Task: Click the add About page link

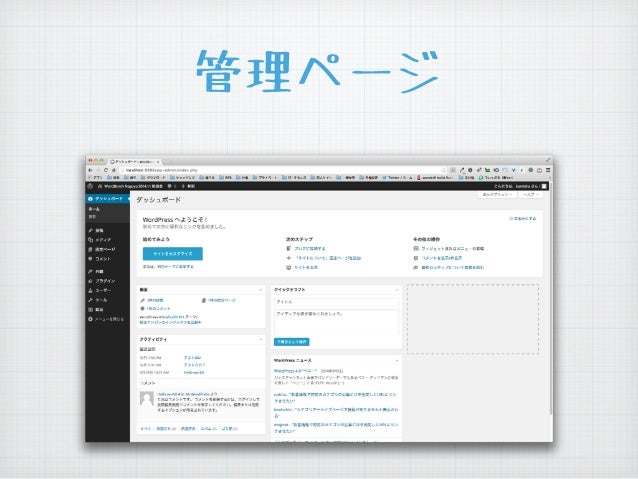Action: [328, 258]
